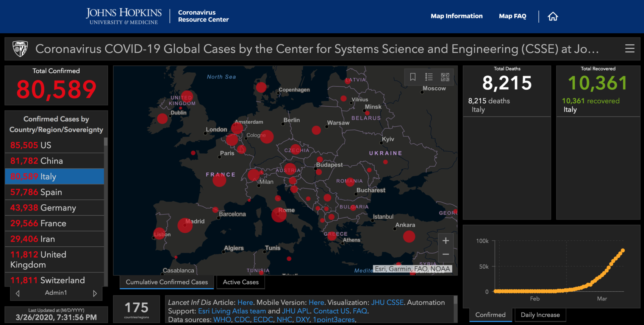Switch to Cumulative Confirmed Cases tab
This screenshot has width=644, height=325.
point(167,282)
